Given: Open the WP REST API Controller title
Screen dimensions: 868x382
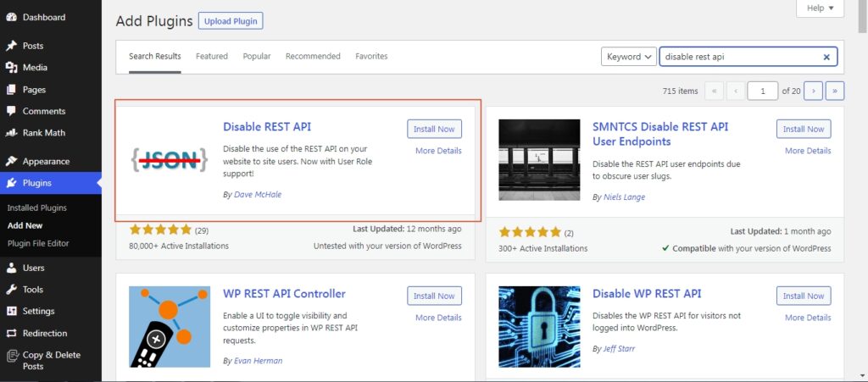Looking at the screenshot, I should coord(284,294).
